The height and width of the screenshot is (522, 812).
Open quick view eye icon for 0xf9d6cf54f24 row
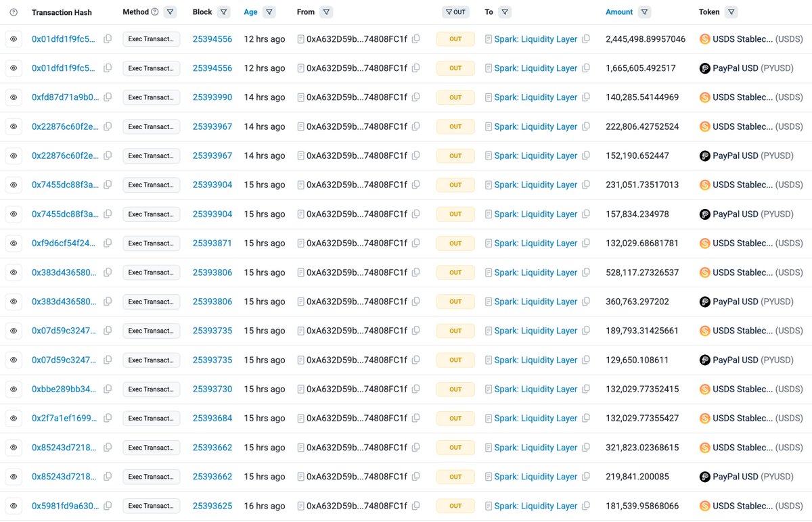(x=14, y=243)
